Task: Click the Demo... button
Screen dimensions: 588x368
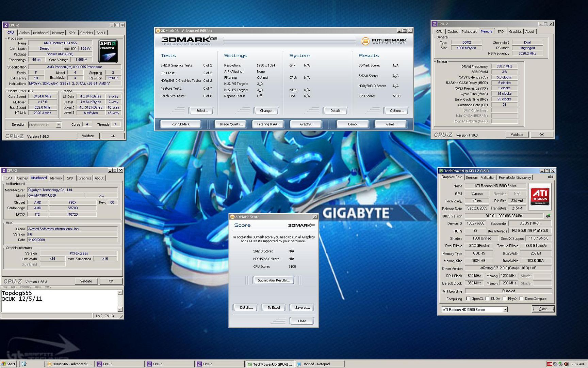Action: point(354,124)
